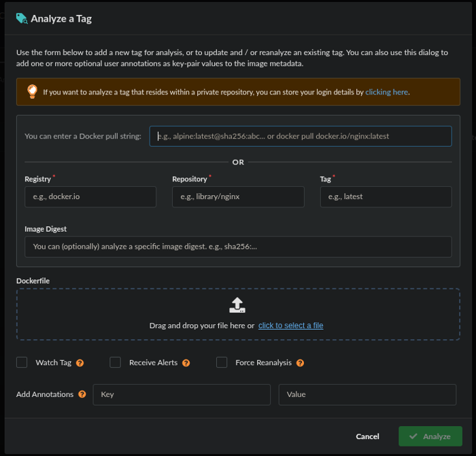Open the "clicking here" login details link
The height and width of the screenshot is (456, 476).
pyautogui.click(x=387, y=92)
